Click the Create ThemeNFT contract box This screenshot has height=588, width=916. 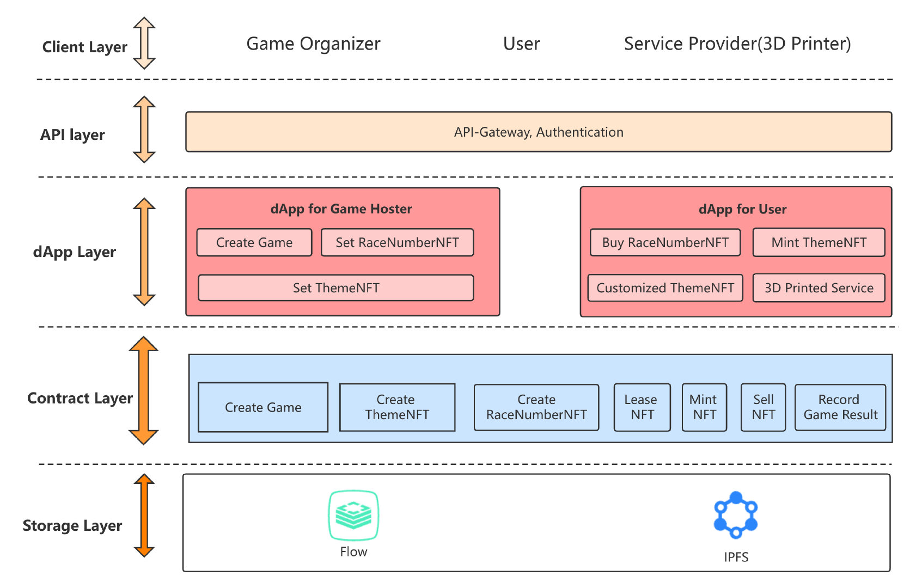click(x=398, y=407)
